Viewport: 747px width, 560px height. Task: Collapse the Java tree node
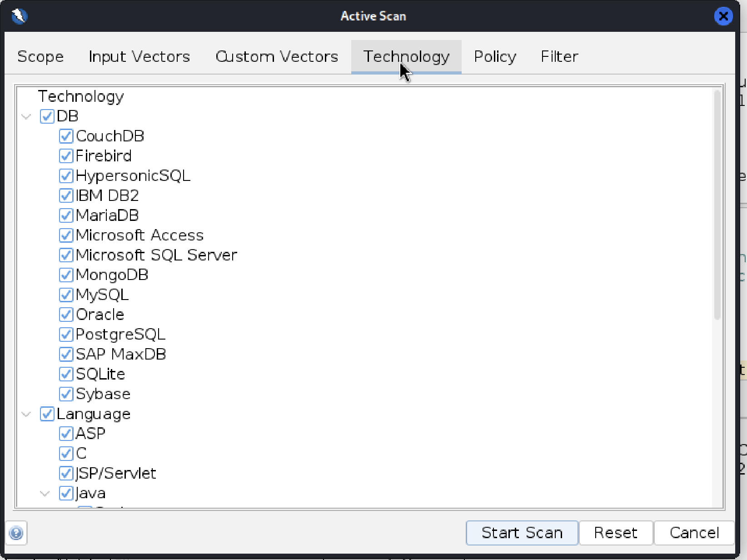pyautogui.click(x=45, y=493)
